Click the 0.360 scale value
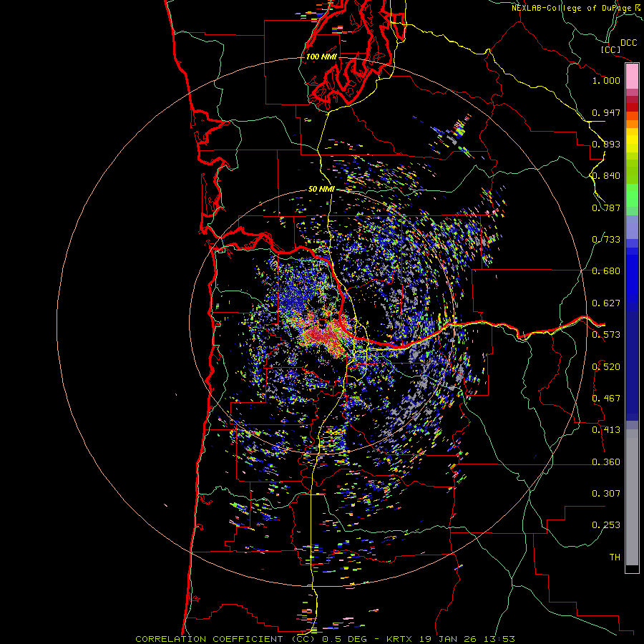 [x=606, y=462]
